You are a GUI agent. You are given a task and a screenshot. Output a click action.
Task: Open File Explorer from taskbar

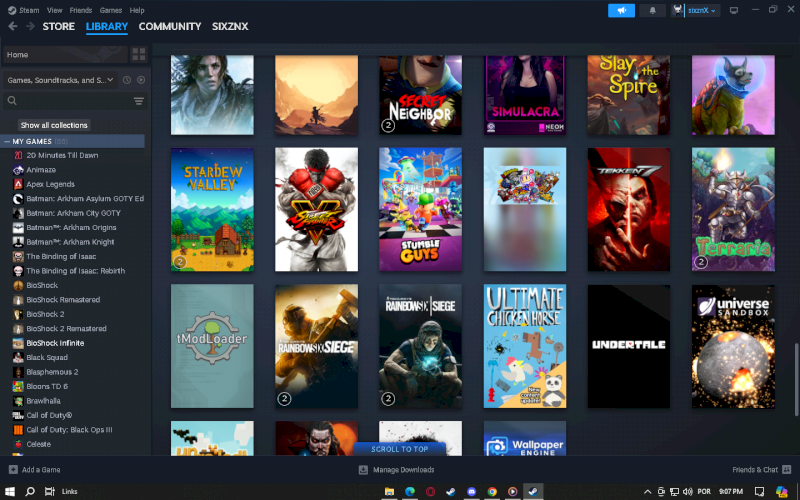point(389,491)
